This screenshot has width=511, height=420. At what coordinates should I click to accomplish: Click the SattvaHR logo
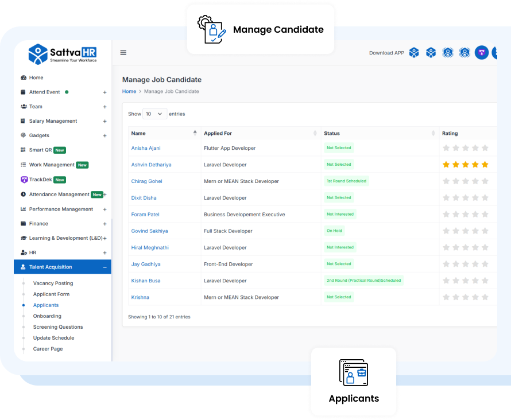point(62,54)
